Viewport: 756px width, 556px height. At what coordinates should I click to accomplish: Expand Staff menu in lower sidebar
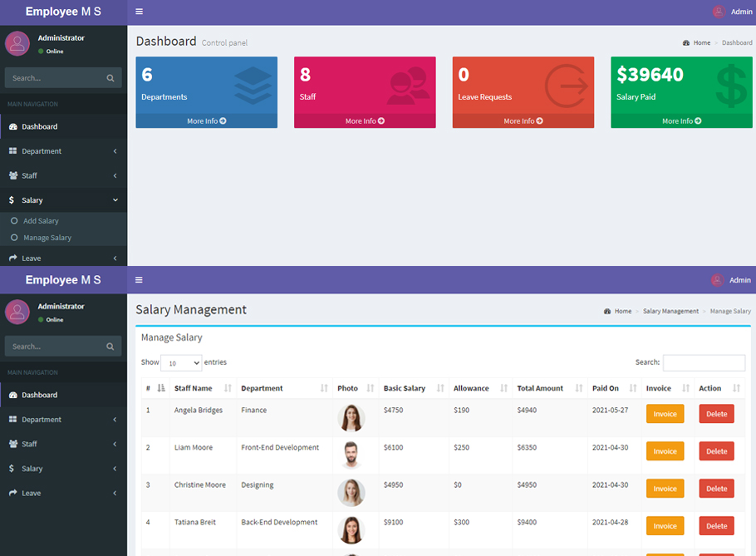pos(64,444)
